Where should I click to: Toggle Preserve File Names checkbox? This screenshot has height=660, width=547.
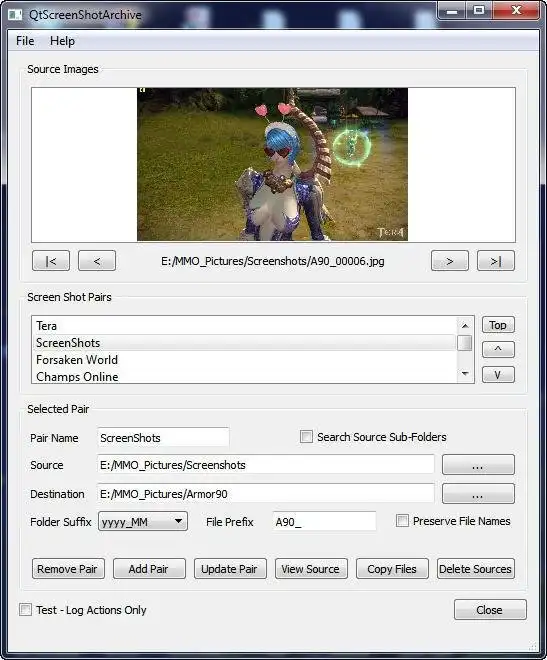pyautogui.click(x=402, y=521)
